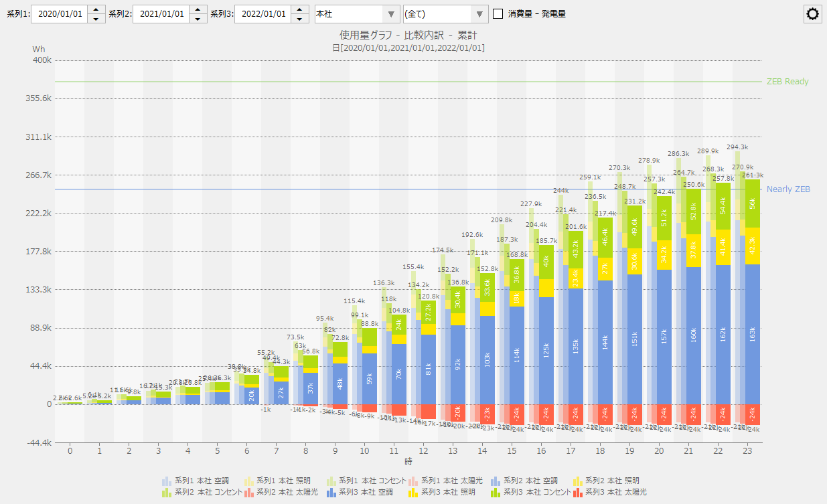Decrement the 系列2 date with down arrow

click(198, 19)
